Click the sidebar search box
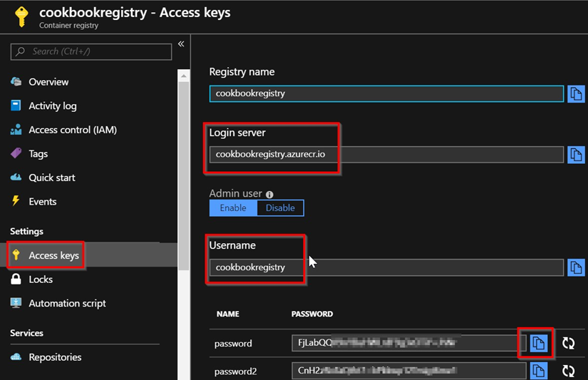Screen dimensions: 588x380 [91, 51]
